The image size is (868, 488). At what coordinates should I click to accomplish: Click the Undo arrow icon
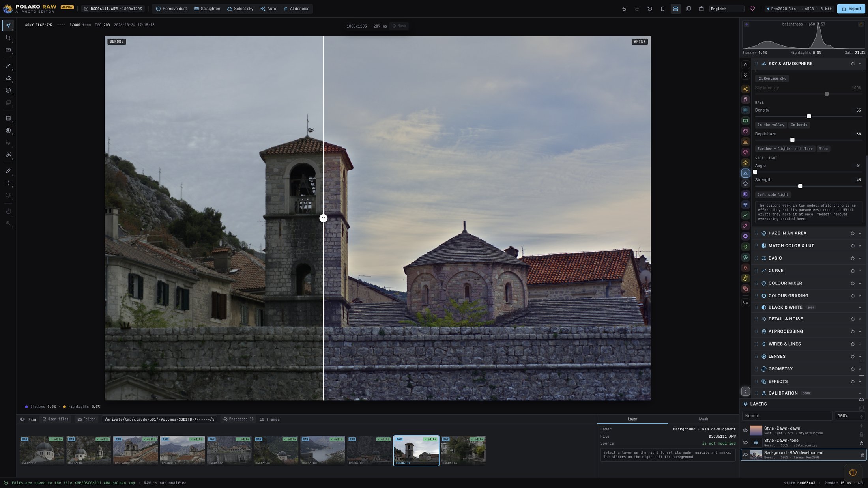(x=624, y=9)
